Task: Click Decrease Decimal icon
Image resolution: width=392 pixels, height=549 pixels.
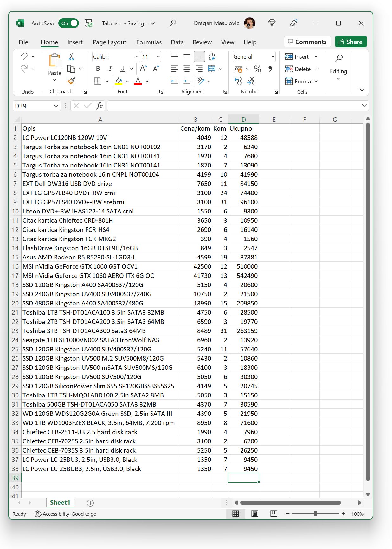Action: 251,81
